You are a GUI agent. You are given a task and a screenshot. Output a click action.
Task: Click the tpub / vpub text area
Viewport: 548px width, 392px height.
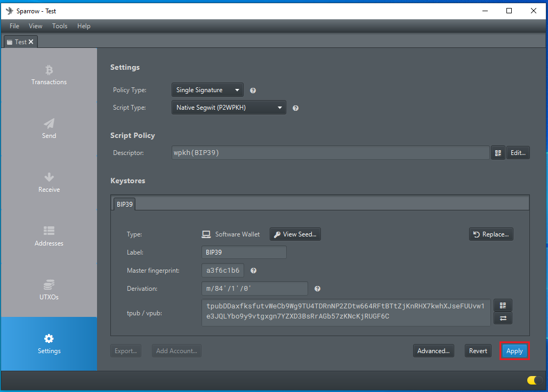(x=346, y=313)
